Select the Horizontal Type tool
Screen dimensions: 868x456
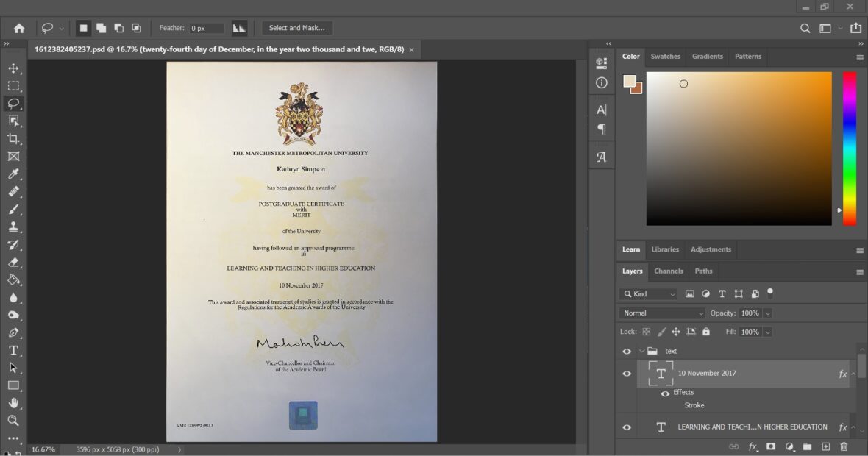[x=13, y=350]
